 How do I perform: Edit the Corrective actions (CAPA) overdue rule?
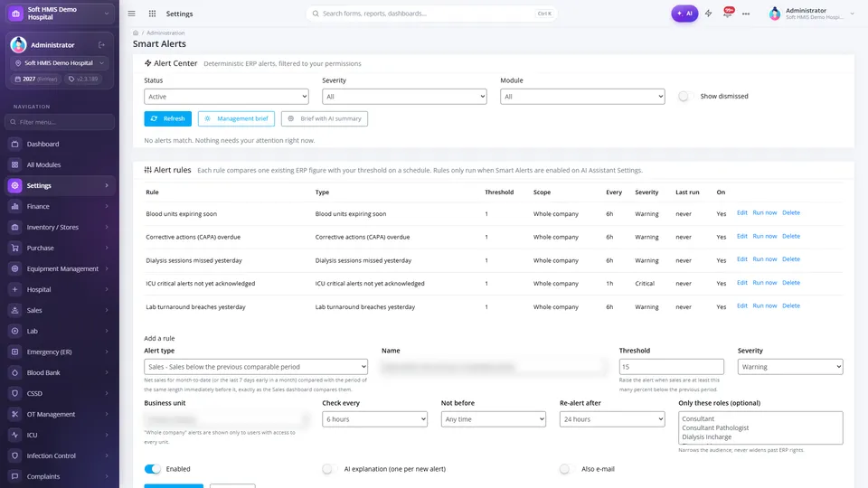741,236
